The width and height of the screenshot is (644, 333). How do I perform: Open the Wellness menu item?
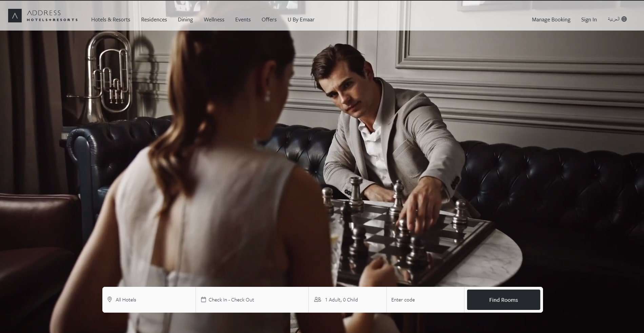[214, 19]
